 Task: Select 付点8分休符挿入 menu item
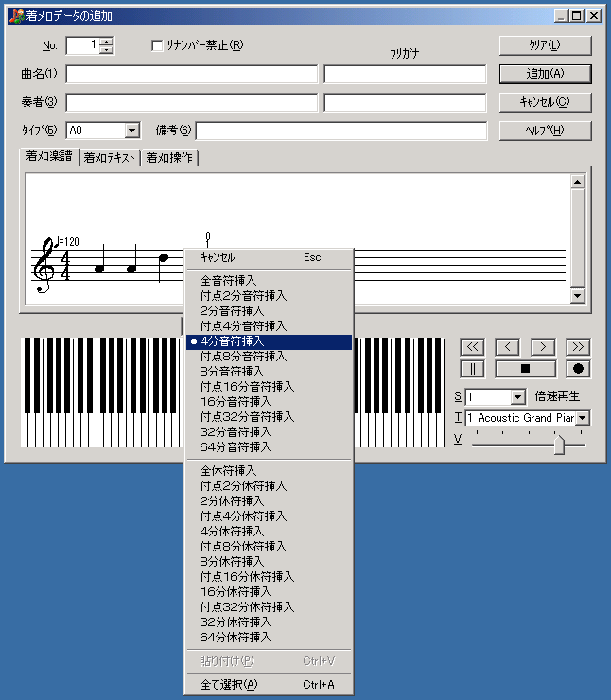(x=269, y=547)
